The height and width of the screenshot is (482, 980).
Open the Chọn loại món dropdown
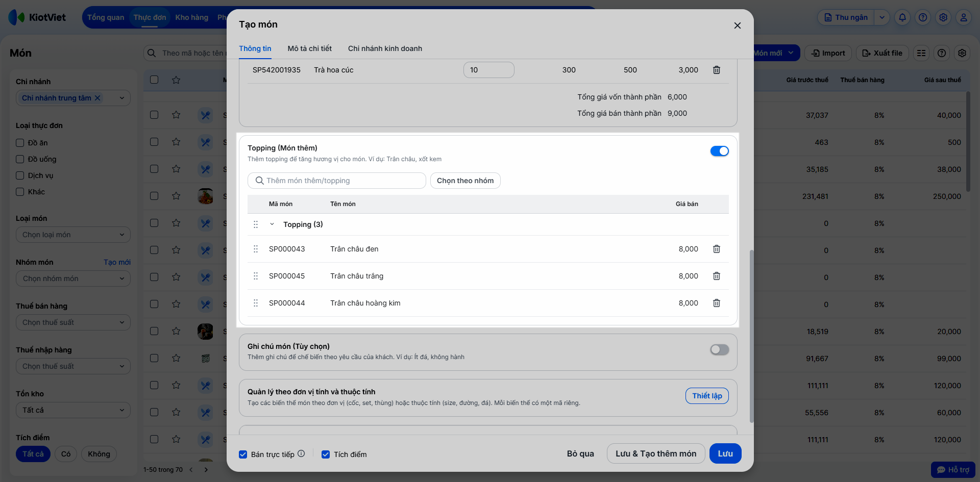point(73,235)
